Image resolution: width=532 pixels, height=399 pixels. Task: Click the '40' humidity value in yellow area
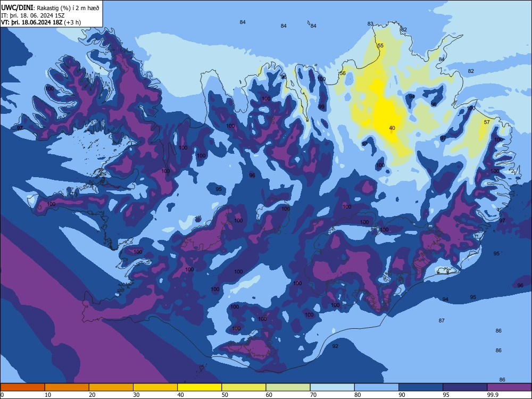[392, 128]
